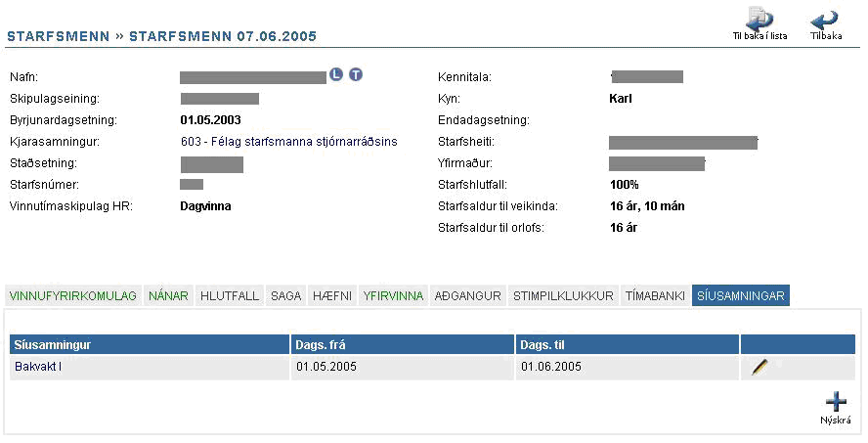The width and height of the screenshot is (868, 443).
Task: Open the Bakvakt I link
Action: tap(38, 367)
